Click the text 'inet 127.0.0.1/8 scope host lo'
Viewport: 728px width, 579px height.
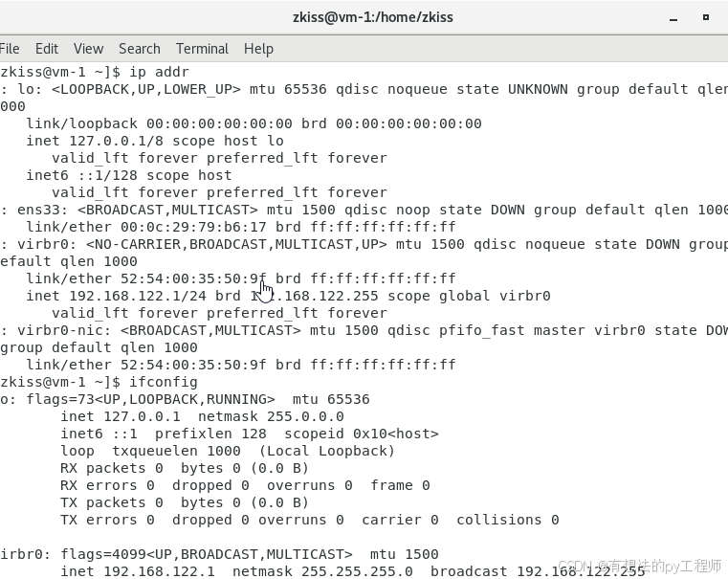point(155,141)
